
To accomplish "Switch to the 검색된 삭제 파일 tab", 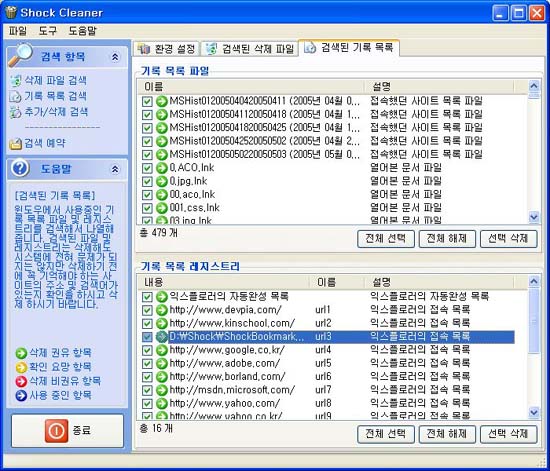I will (x=249, y=49).
